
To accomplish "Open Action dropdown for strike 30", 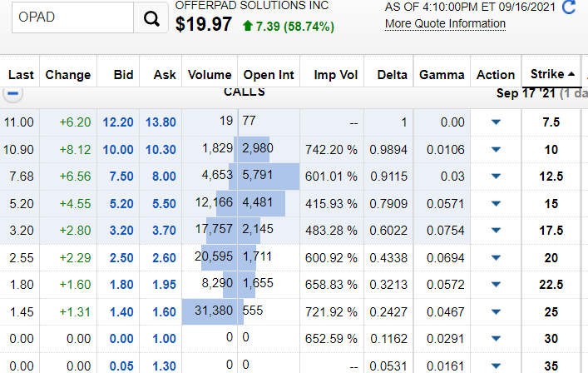I will tap(496, 339).
